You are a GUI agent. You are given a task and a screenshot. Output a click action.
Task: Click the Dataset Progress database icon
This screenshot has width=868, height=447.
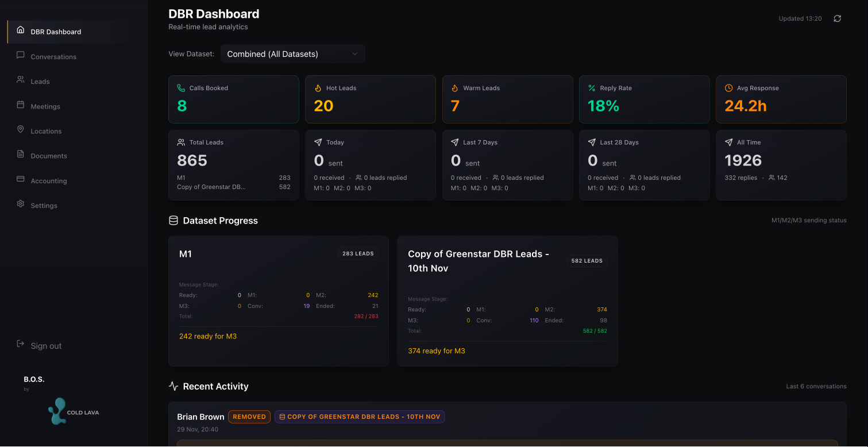coord(172,219)
